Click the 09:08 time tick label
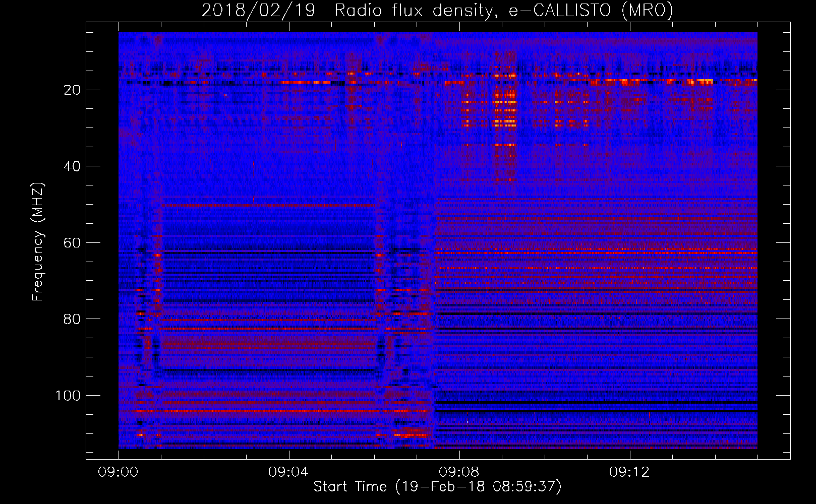 coord(459,472)
